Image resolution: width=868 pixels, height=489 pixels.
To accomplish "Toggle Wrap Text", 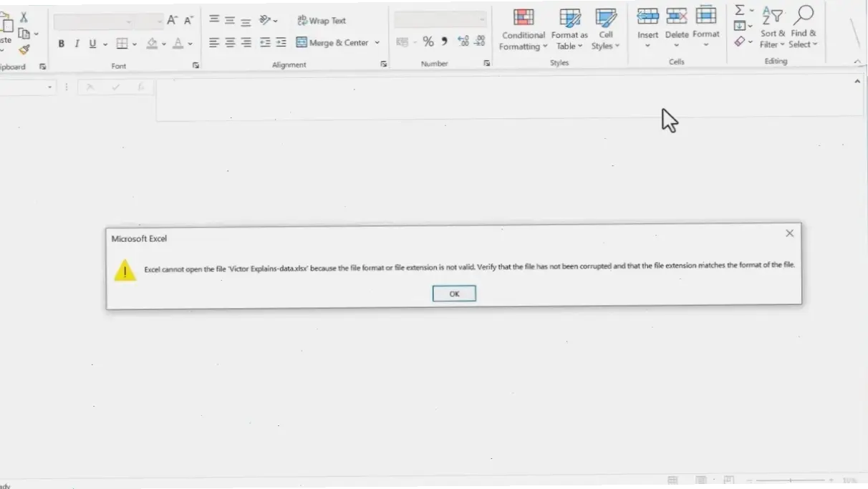I will pos(322,21).
